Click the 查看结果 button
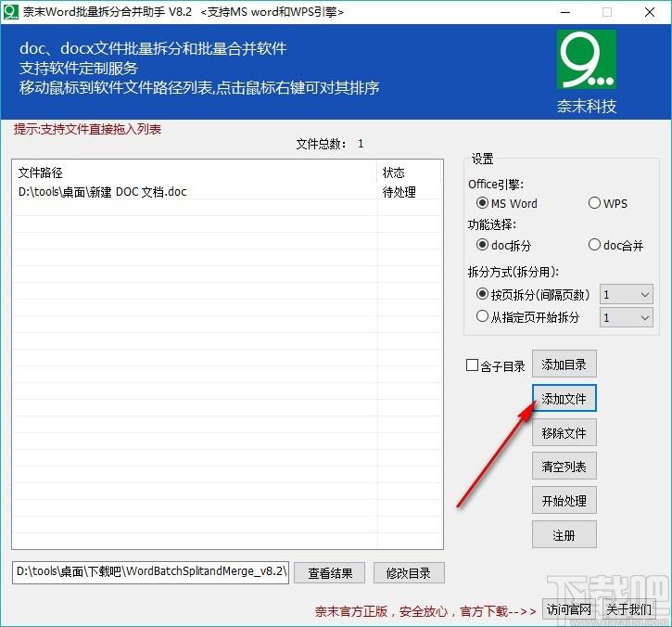The image size is (672, 627). [330, 573]
